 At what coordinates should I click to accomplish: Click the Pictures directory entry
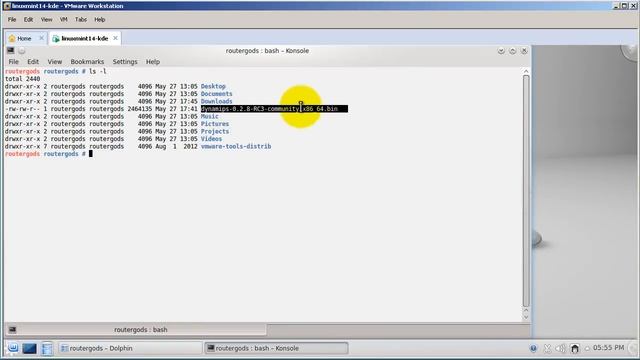point(215,124)
